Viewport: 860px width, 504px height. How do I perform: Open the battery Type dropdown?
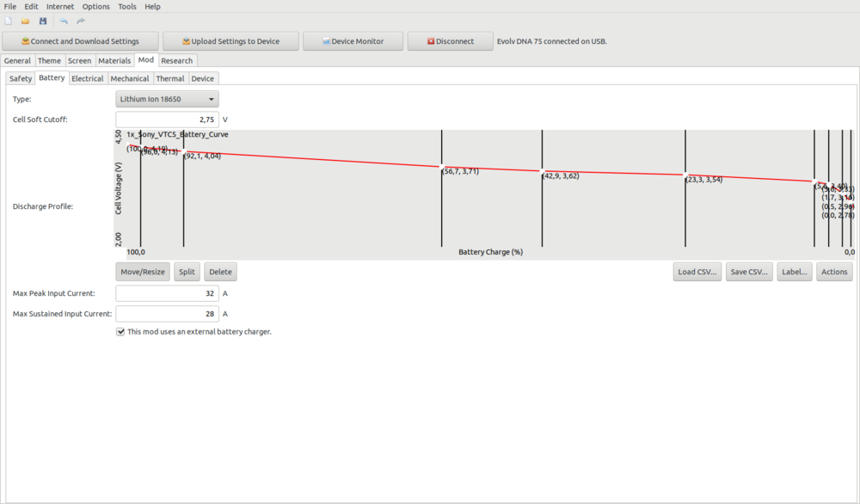167,99
